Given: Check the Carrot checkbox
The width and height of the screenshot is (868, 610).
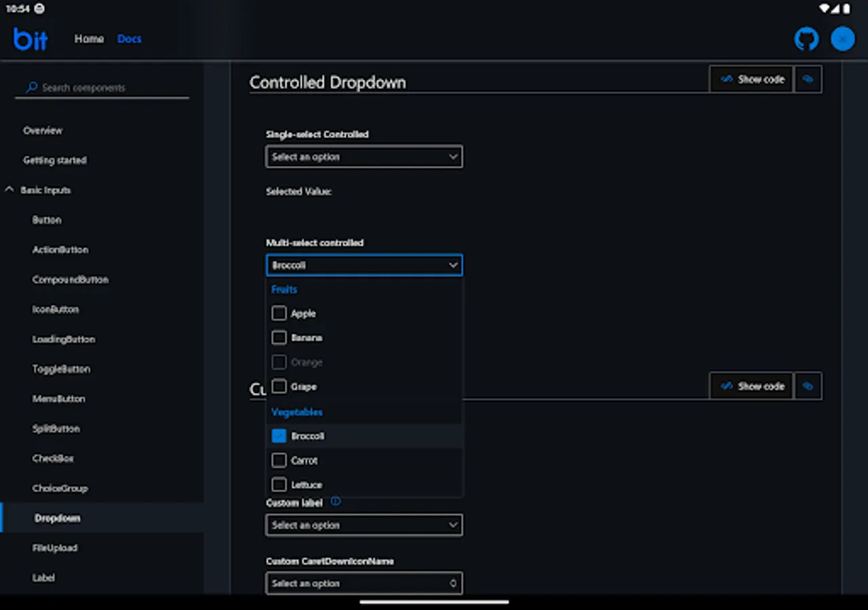Looking at the screenshot, I should (x=279, y=460).
